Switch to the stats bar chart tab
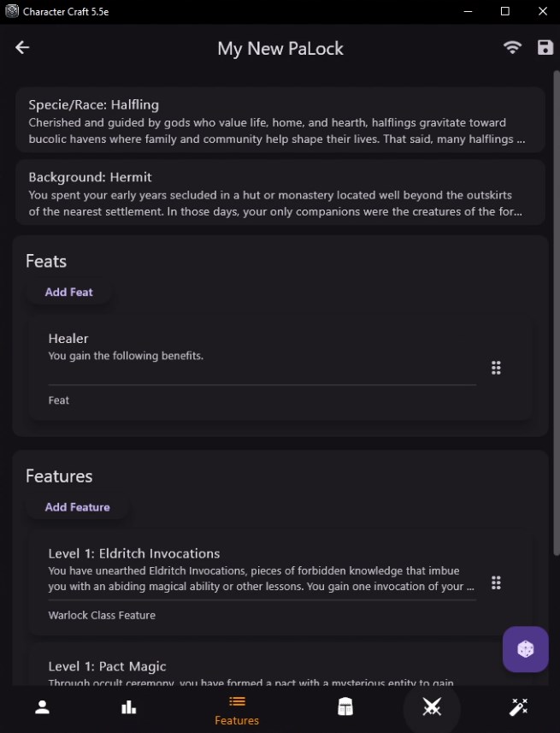The width and height of the screenshot is (560, 733). tap(129, 707)
